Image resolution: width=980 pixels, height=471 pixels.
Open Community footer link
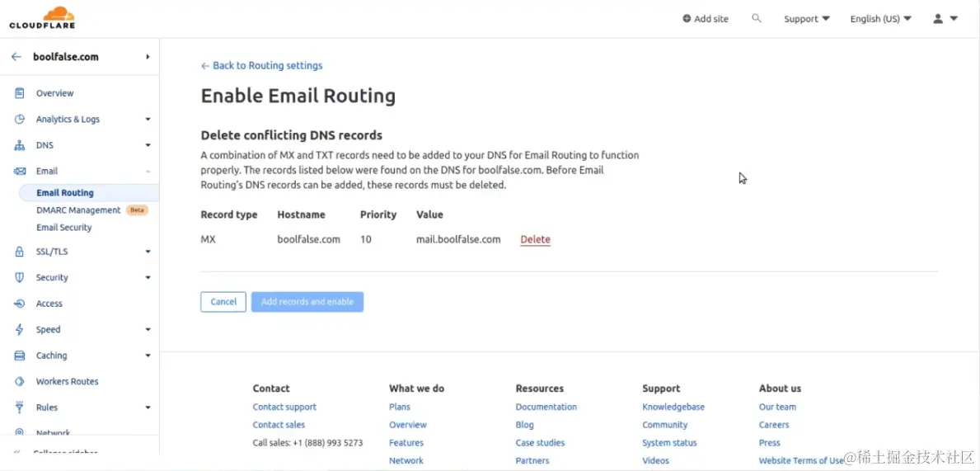click(664, 425)
